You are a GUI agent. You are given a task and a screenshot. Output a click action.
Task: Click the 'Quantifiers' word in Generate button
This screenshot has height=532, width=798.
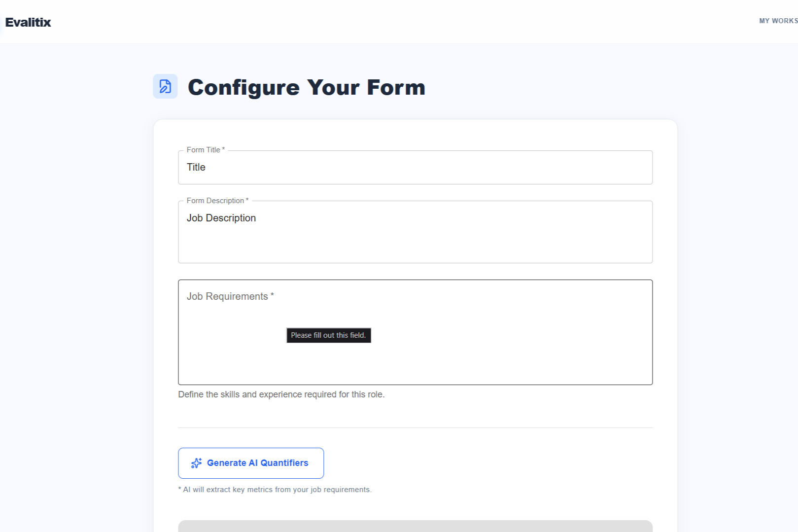[284, 463]
